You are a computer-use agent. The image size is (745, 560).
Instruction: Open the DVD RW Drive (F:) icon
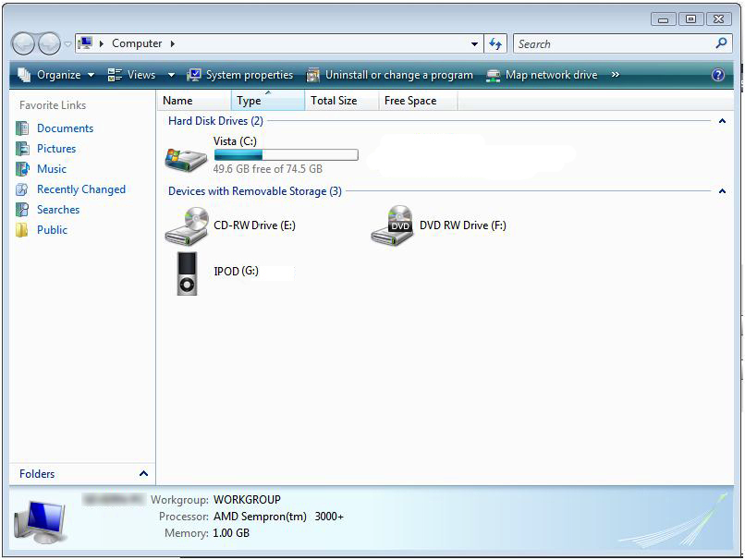[x=392, y=225]
